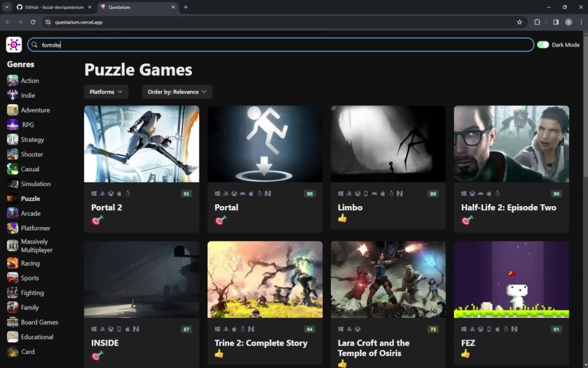Open Half-Life 2: Episode Two title

[509, 207]
